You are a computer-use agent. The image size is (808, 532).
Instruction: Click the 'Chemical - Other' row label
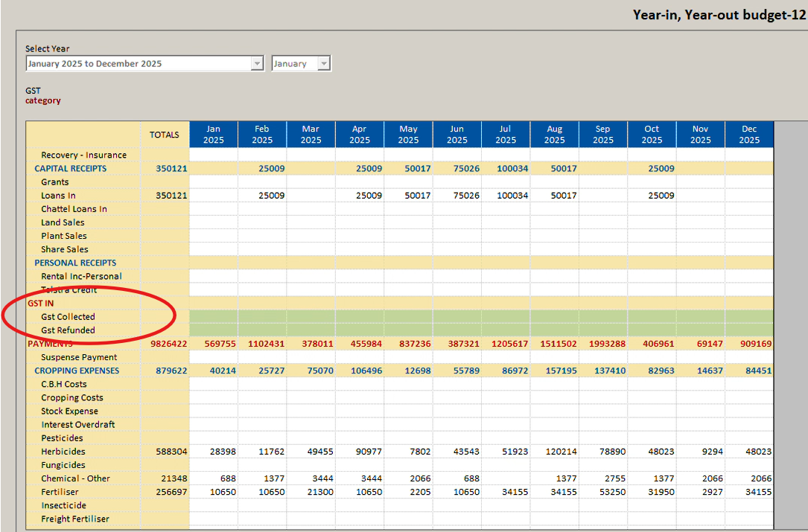75,478
